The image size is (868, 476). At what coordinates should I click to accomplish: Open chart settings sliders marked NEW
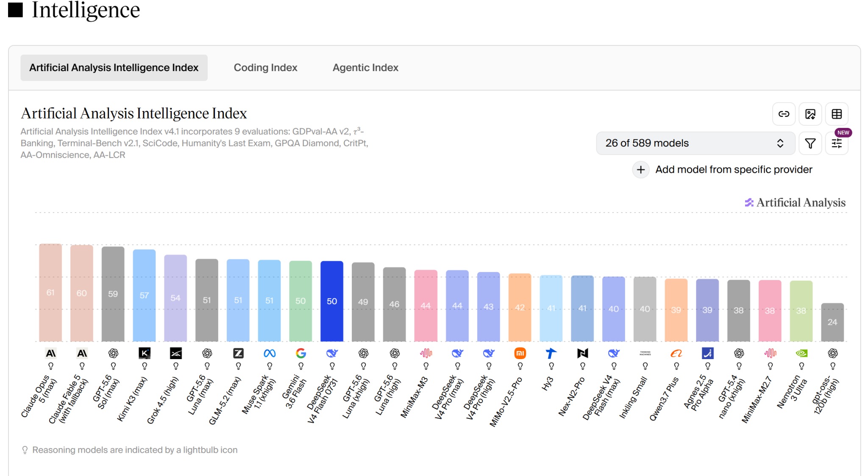coord(837,144)
